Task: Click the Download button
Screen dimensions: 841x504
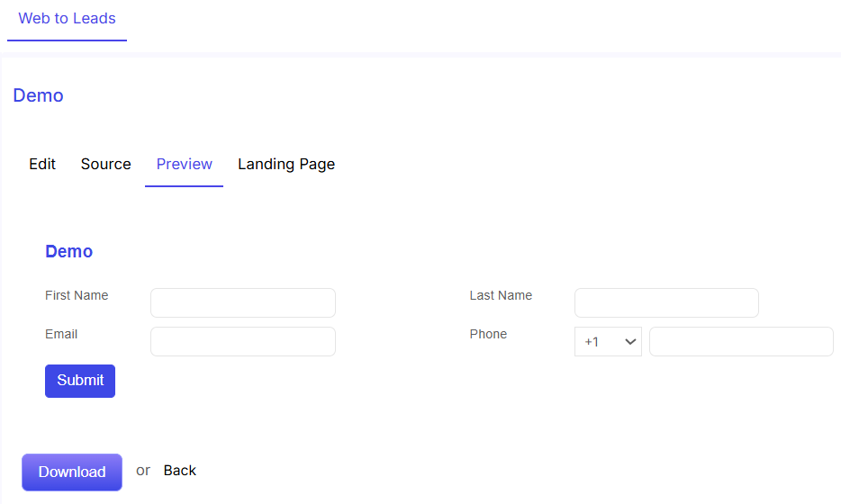Action: pos(72,472)
